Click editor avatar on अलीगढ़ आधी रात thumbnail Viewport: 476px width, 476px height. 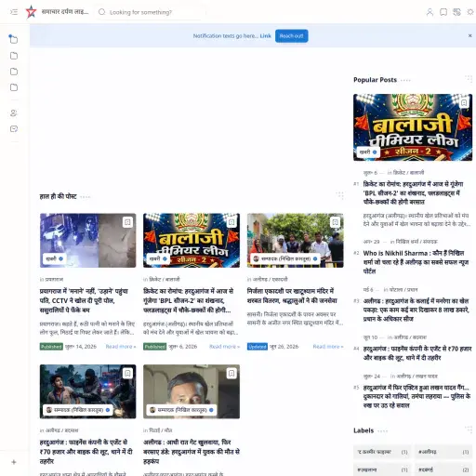[152, 410]
